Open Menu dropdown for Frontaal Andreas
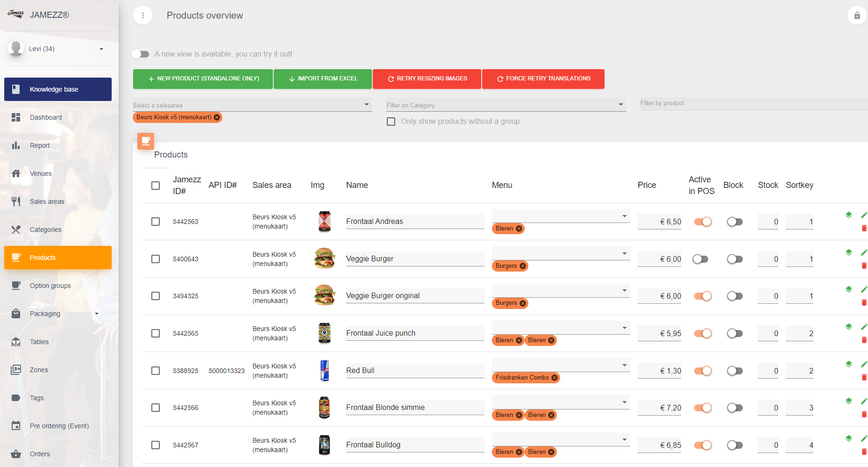Image resolution: width=868 pixels, height=467 pixels. tap(561, 216)
